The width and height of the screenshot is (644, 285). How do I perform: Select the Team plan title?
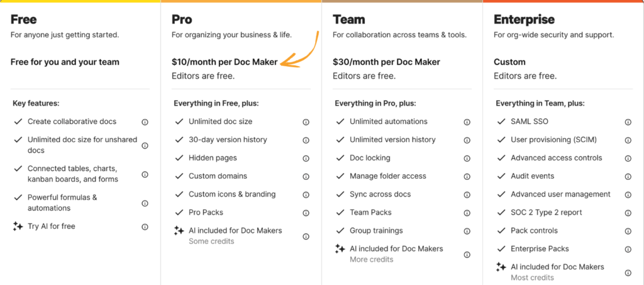coord(348,20)
